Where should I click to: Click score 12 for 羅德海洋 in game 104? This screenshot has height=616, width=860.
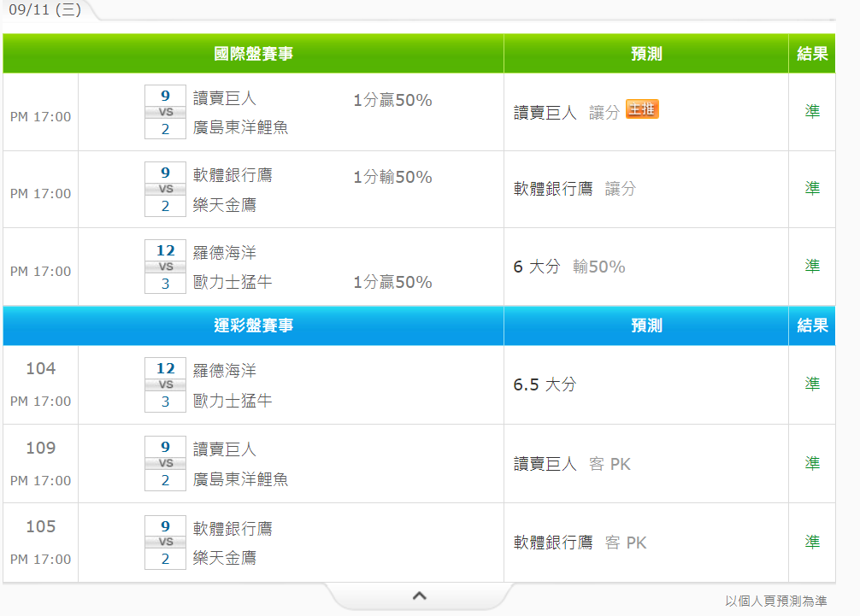coord(166,368)
